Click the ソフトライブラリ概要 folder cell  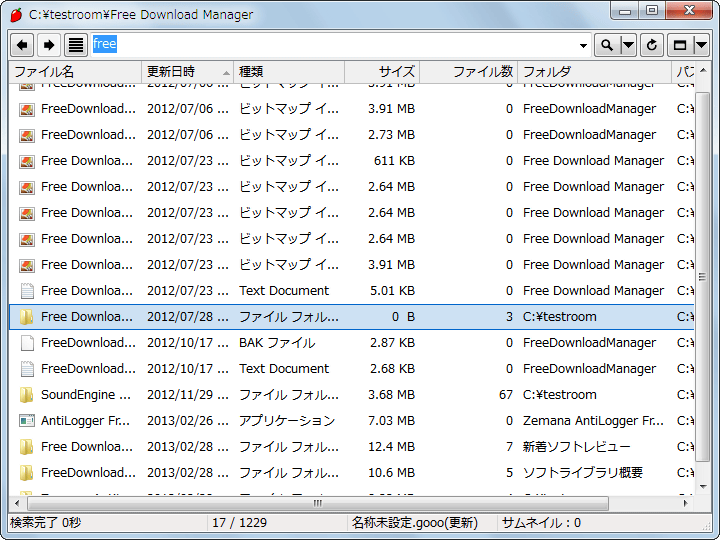pyautogui.click(x=582, y=472)
